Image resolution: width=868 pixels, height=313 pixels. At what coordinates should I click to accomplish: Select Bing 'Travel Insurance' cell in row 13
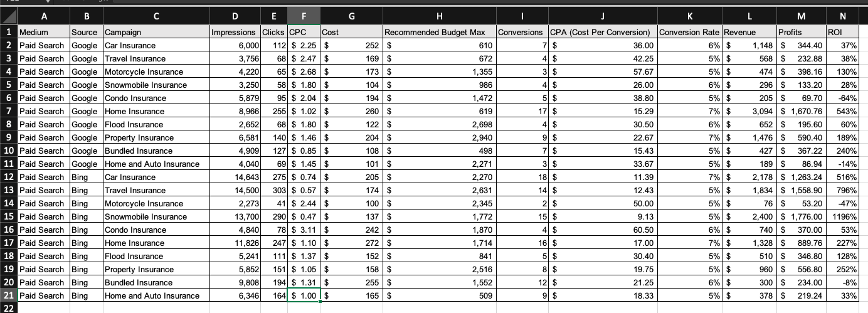pyautogui.click(x=156, y=190)
